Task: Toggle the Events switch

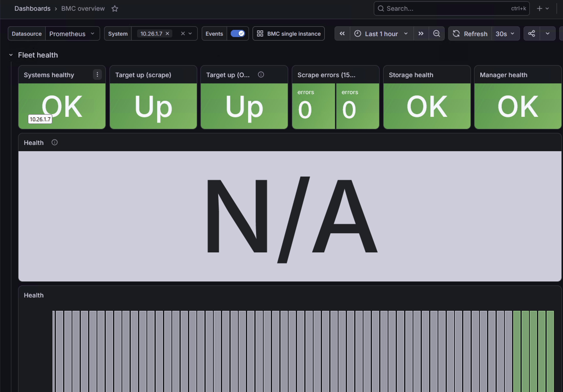Action: (237, 34)
